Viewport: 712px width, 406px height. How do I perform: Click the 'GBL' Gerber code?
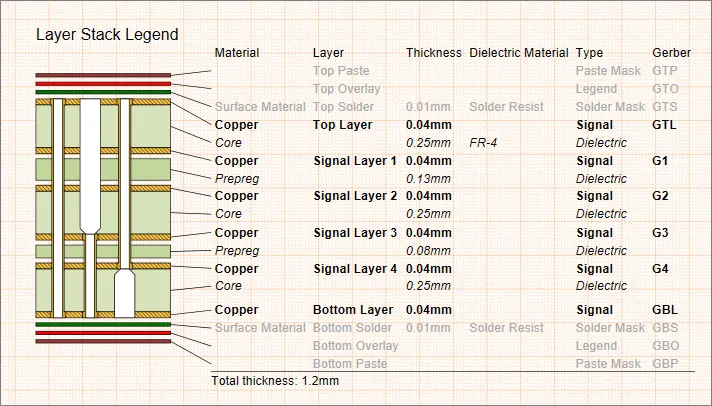(x=665, y=310)
